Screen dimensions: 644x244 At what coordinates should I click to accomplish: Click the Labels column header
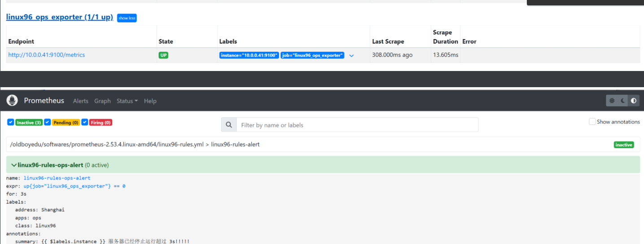(228, 41)
